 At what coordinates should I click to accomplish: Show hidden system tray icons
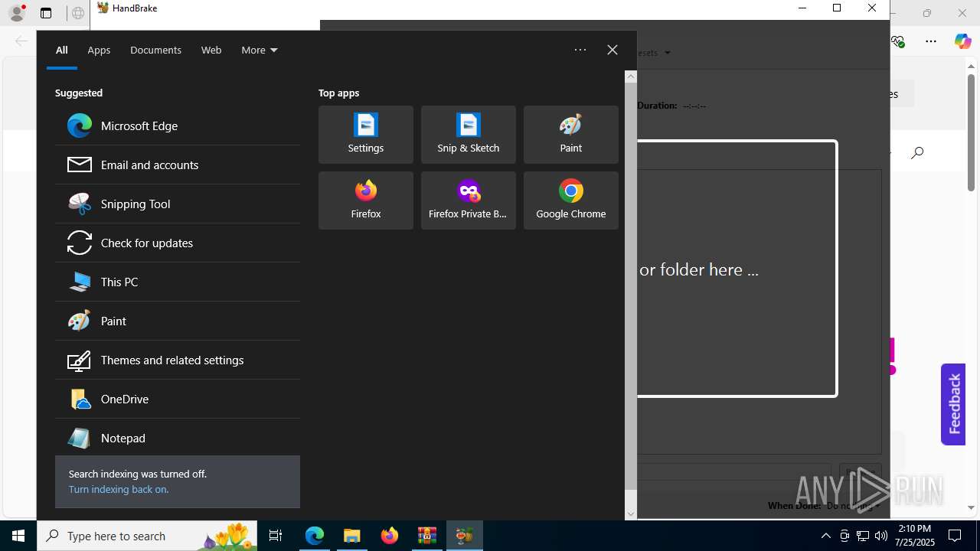(825, 536)
